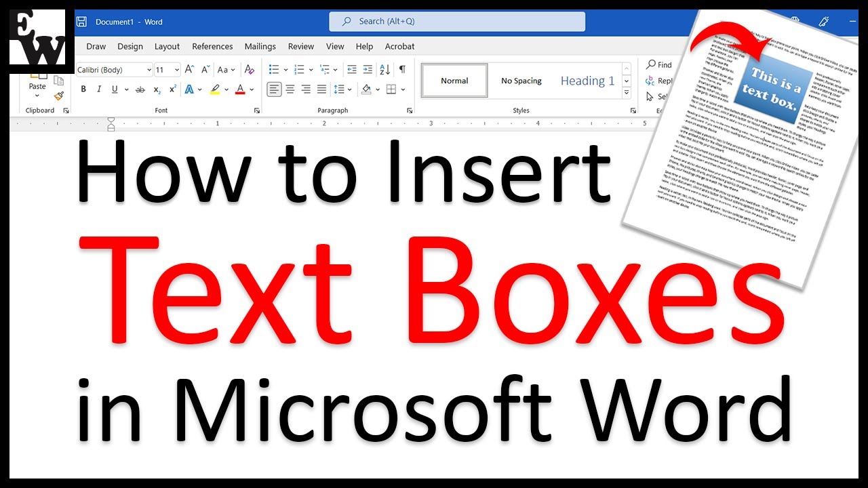Click the Shading paint bucket icon
The height and width of the screenshot is (488, 868).
[366, 89]
